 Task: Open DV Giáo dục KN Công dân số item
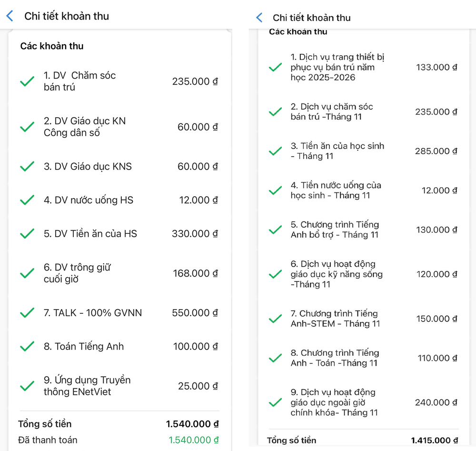[85, 127]
